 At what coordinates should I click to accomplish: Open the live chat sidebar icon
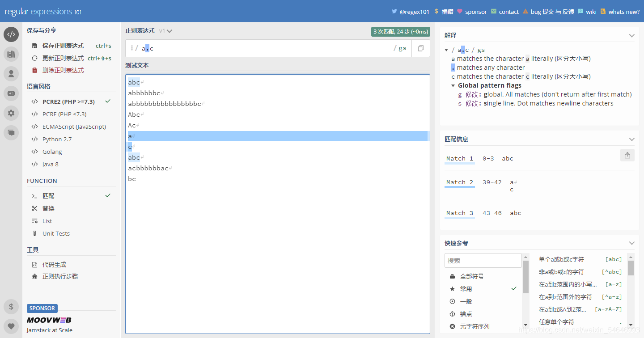(11, 133)
